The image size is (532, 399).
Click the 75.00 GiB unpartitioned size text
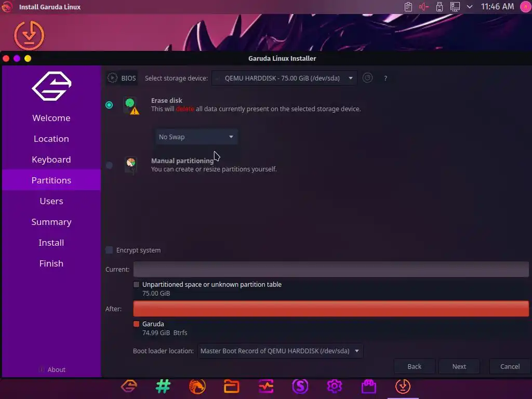point(156,293)
